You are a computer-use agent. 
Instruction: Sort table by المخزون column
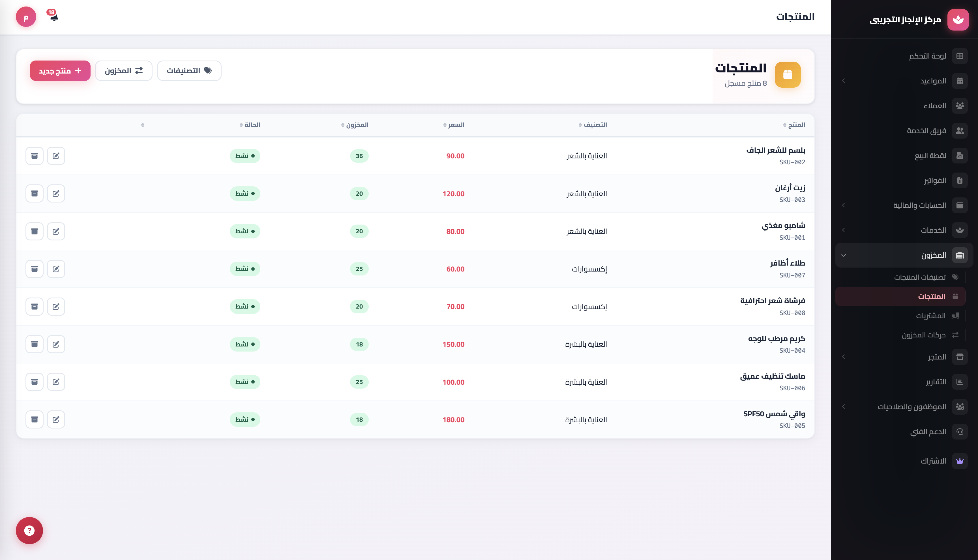click(354, 125)
